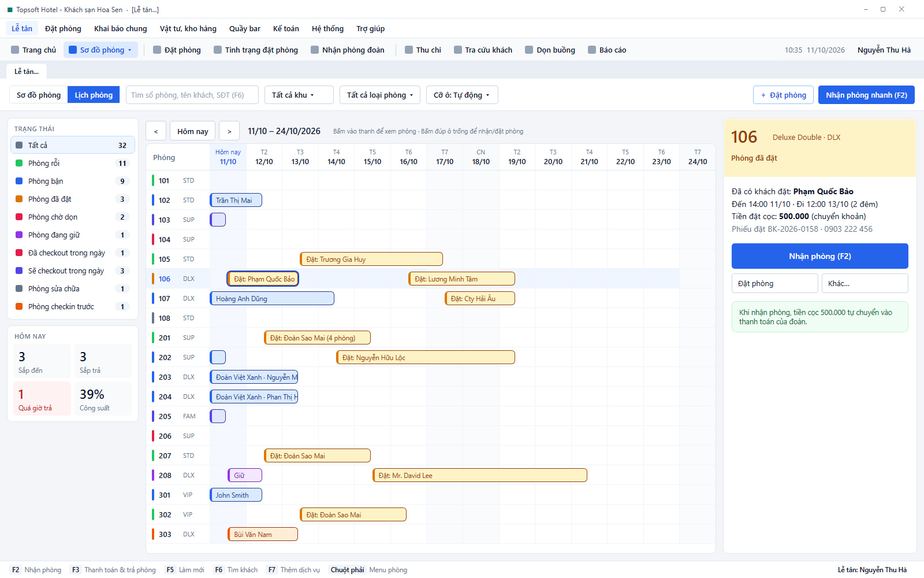Image resolution: width=924 pixels, height=578 pixels.
Task: Open Nhận phòng đoàn toolbar item
Action: coord(348,50)
